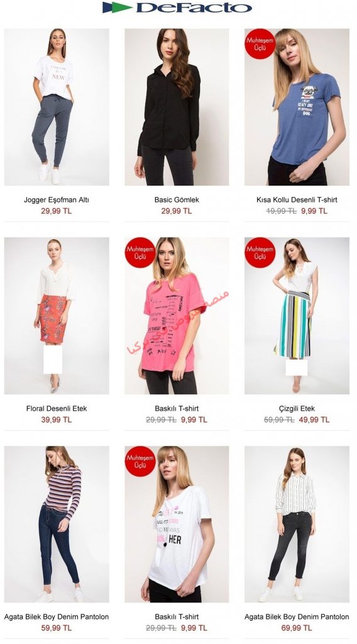Click the DeFacto logo at top
This screenshot has width=357, height=644.
coord(177,8)
